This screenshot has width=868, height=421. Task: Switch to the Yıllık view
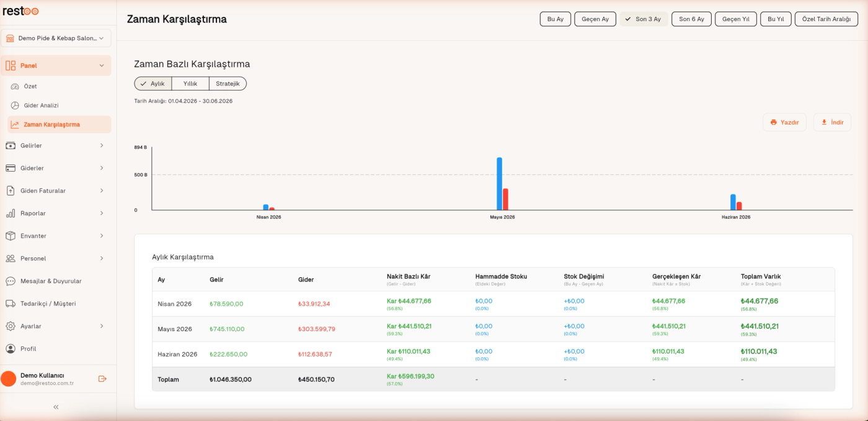(190, 84)
